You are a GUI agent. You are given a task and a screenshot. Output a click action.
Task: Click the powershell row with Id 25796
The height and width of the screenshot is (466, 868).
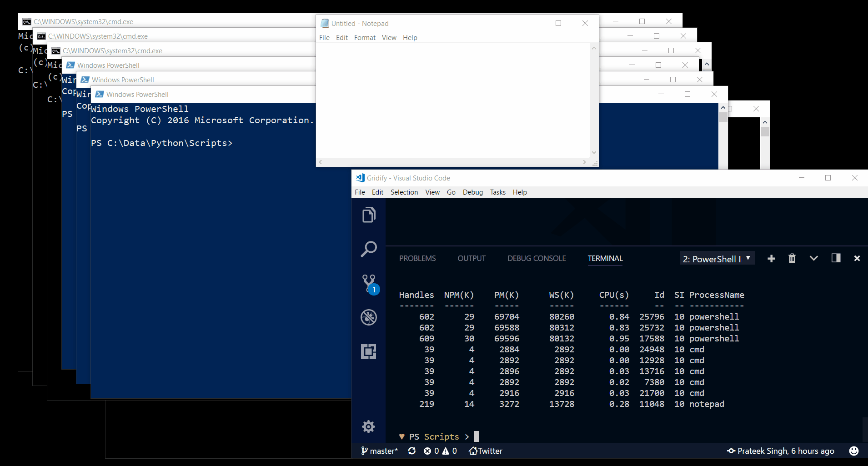569,317
